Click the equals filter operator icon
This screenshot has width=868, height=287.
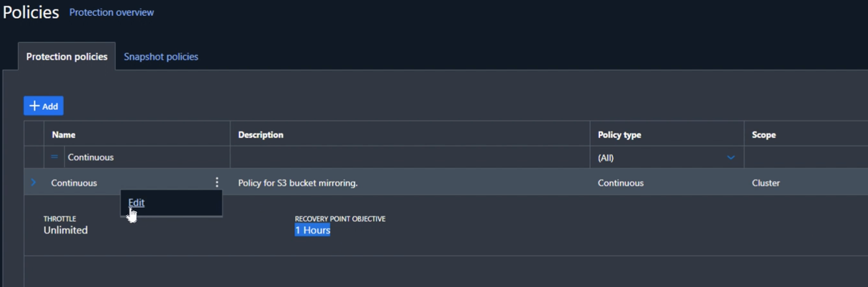(54, 157)
